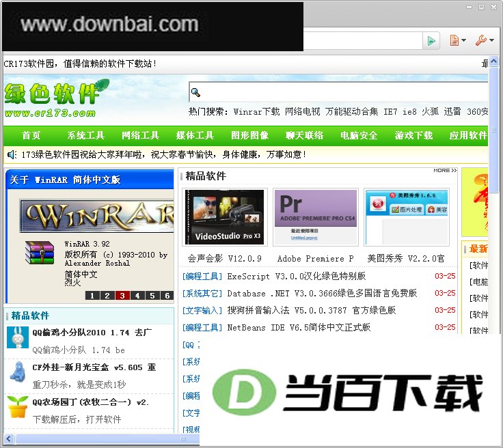503x448 pixels.
Task: Select slide number 4 in WinRAR slideshow
Action: (x=137, y=296)
